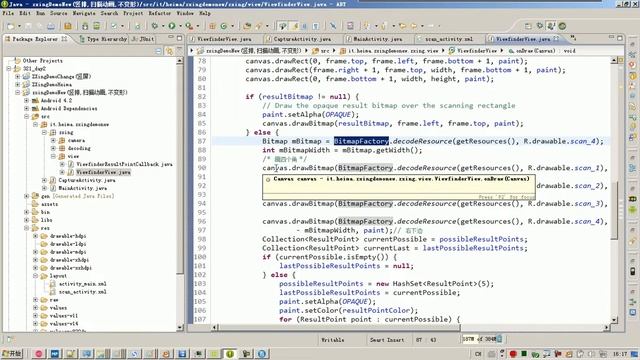Open the External Tools dropdown arrow
Screen dimensions: 640x360
click(x=198, y=26)
